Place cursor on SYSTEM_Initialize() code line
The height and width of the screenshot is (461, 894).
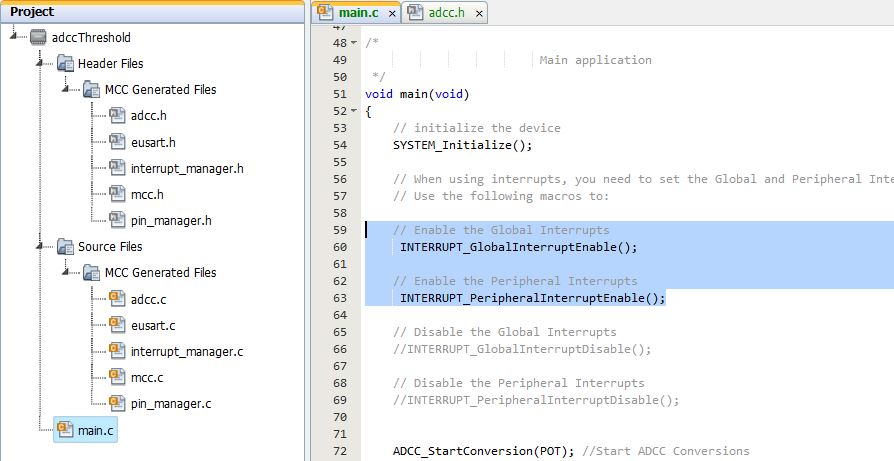[x=462, y=145]
